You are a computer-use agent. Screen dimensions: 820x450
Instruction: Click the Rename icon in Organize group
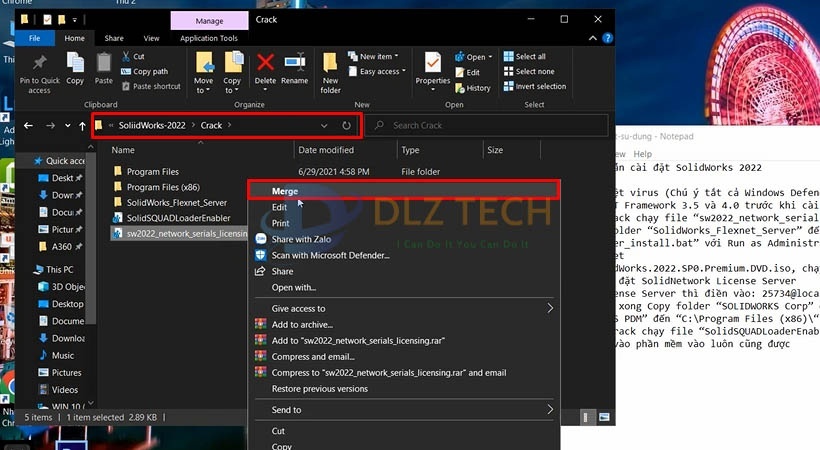click(294, 67)
